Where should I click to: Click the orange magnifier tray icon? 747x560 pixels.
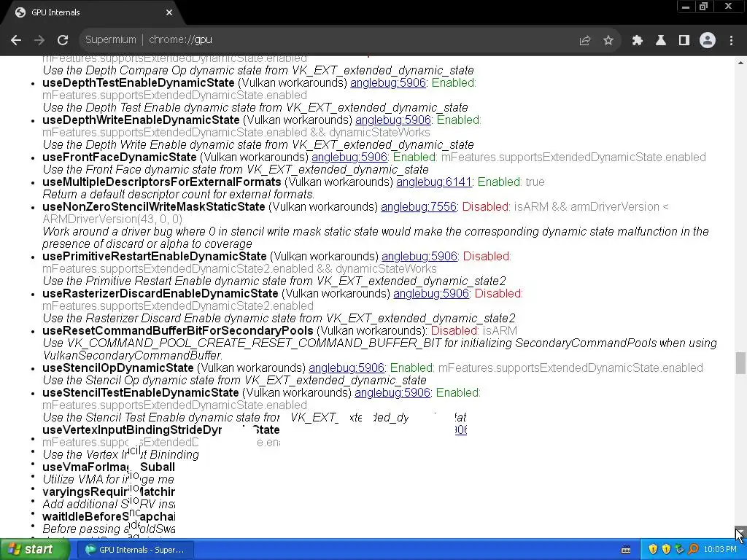click(x=693, y=550)
